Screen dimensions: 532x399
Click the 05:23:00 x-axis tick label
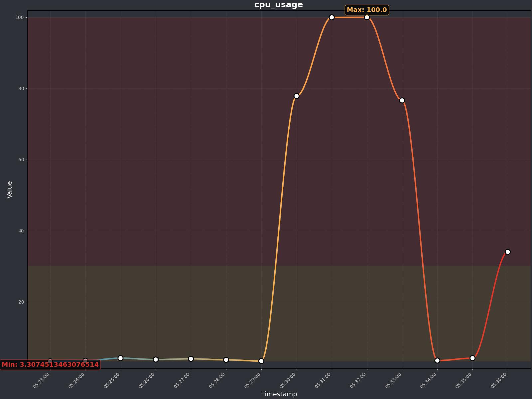pyautogui.click(x=42, y=381)
